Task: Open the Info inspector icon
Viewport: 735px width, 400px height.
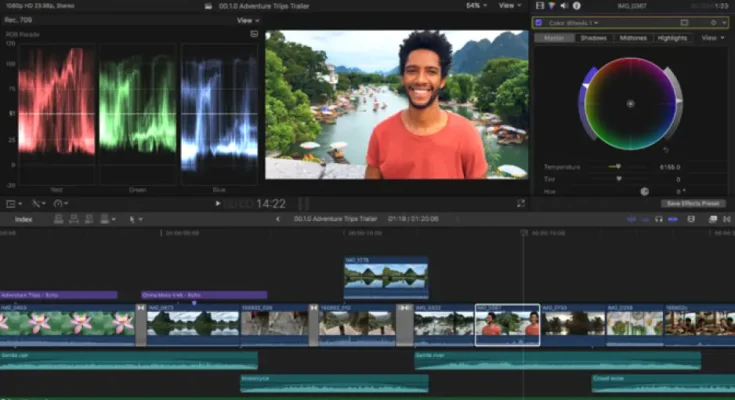Action: coord(577,6)
